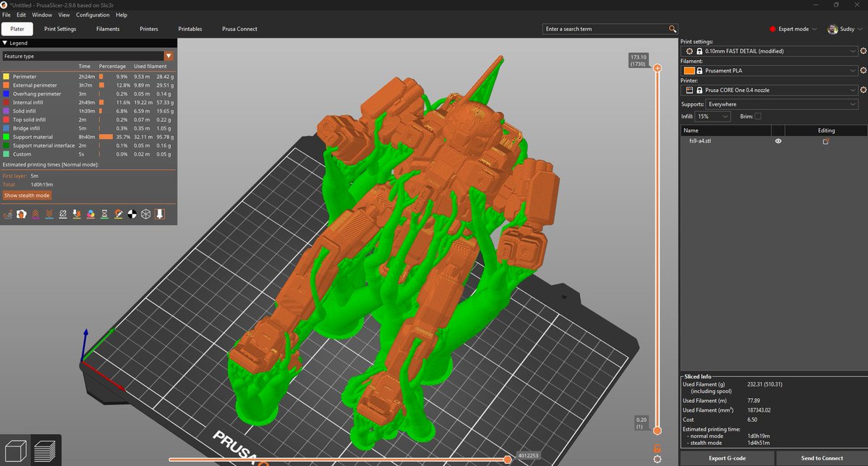Viewport: 868px width, 466px height.
Task: Switch to 3D editor view cube icon
Action: (15, 450)
